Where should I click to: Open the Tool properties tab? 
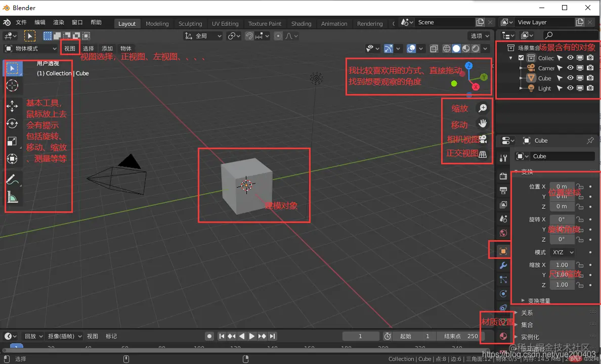pos(503,158)
